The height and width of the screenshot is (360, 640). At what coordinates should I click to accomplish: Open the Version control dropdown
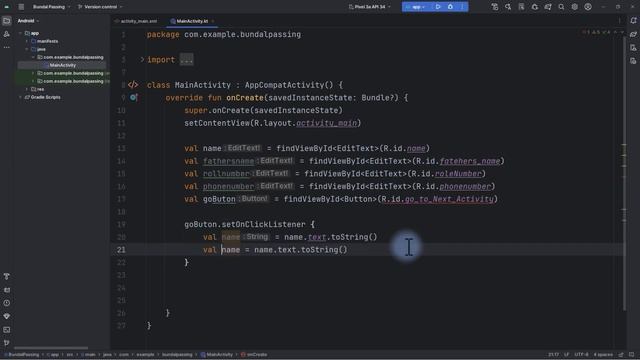click(100, 7)
